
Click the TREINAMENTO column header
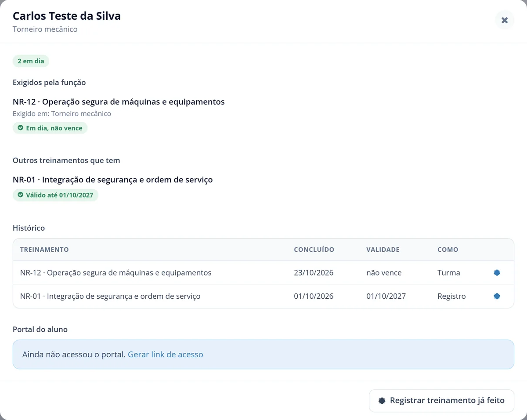(44, 250)
